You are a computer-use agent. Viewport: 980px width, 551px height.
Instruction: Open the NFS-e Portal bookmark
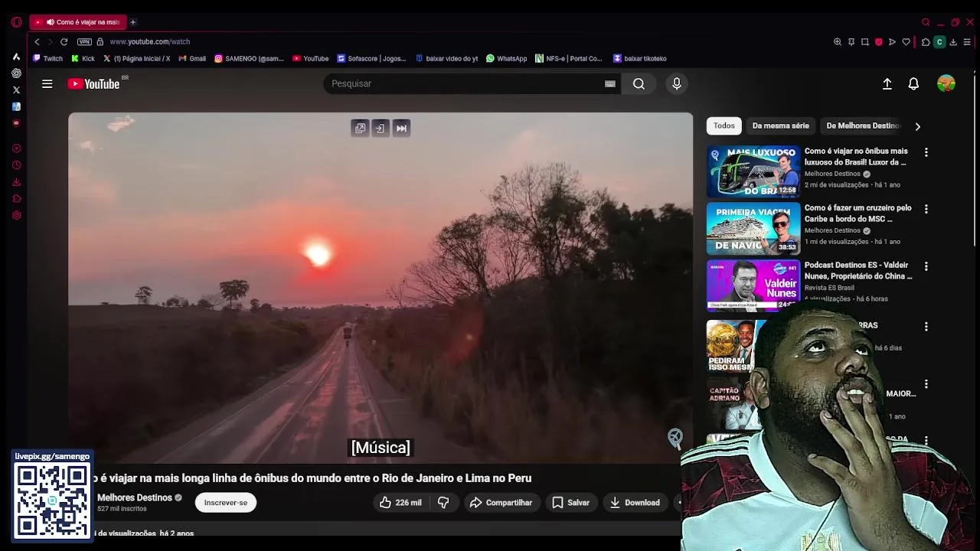click(569, 59)
